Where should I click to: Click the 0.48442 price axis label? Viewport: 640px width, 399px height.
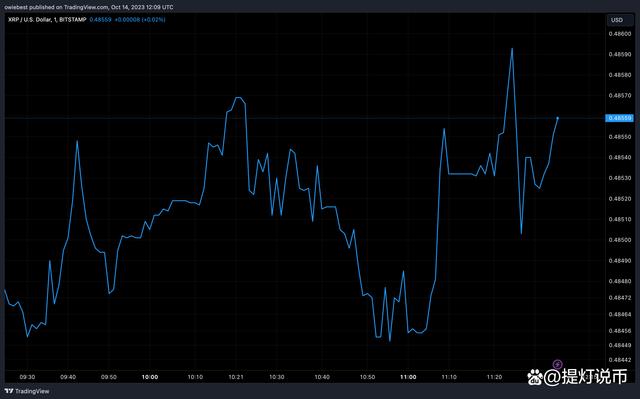coord(620,360)
